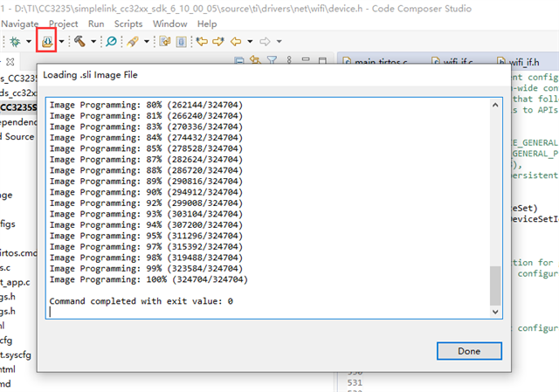This screenshot has height=392, width=559.
Task: Open the Help menu
Action: click(207, 24)
